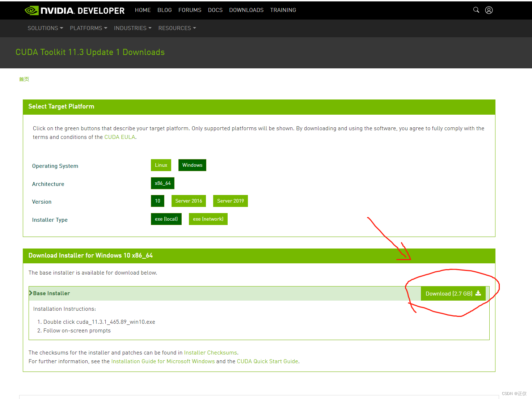
Task: Open Installer Checksums link
Action: [211, 353]
